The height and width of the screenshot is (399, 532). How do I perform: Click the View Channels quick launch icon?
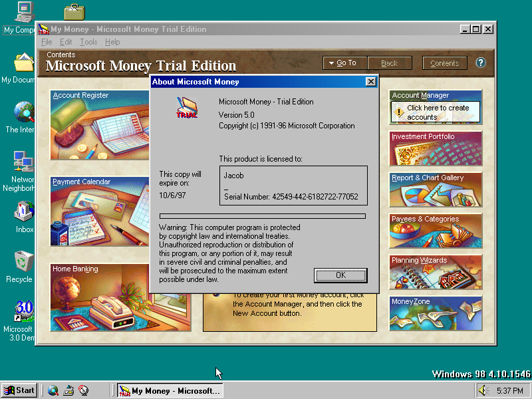tap(84, 390)
